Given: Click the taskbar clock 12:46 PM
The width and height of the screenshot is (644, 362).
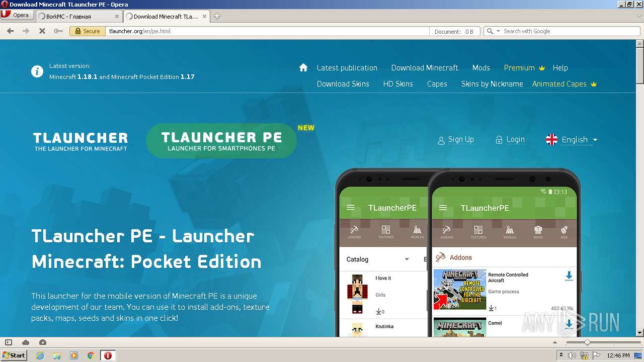Looking at the screenshot, I should pyautogui.click(x=618, y=355).
